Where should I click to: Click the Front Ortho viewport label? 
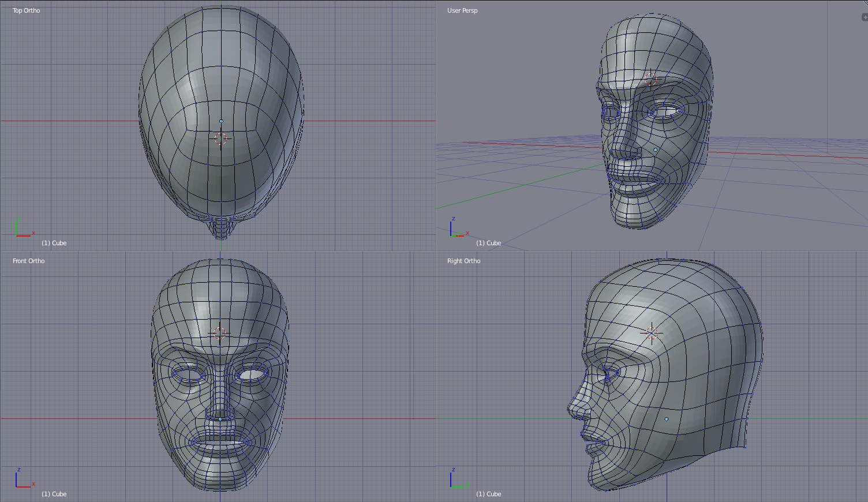[x=29, y=261]
